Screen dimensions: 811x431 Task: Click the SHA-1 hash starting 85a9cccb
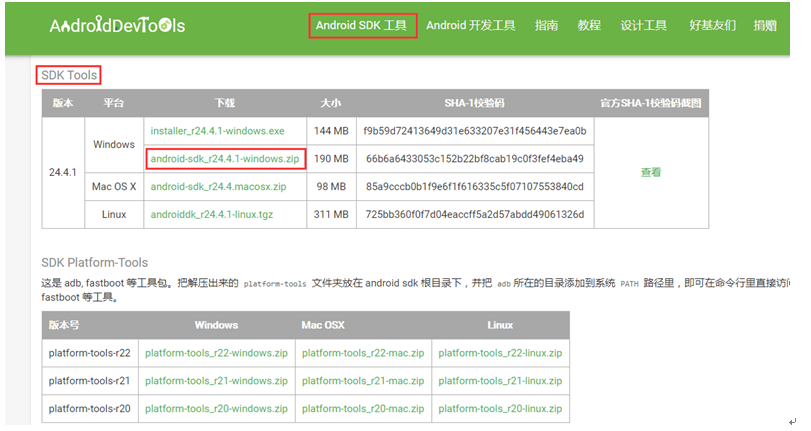click(475, 187)
